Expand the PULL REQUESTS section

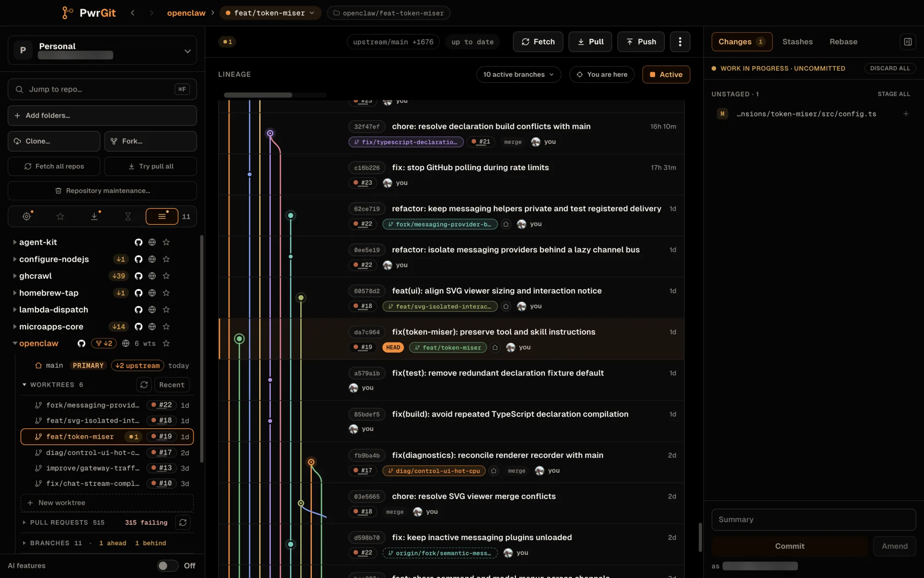pos(24,523)
